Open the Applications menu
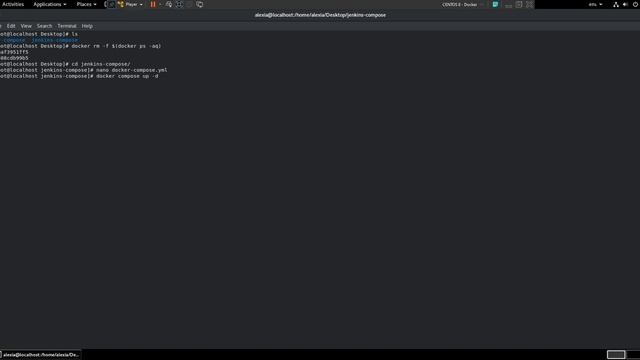640x360 pixels. 49,4
